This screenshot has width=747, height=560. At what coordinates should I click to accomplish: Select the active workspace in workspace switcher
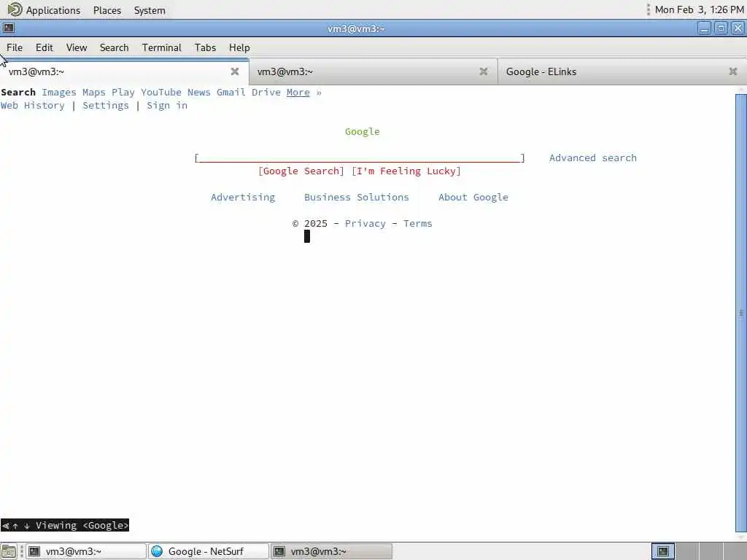pos(662,551)
